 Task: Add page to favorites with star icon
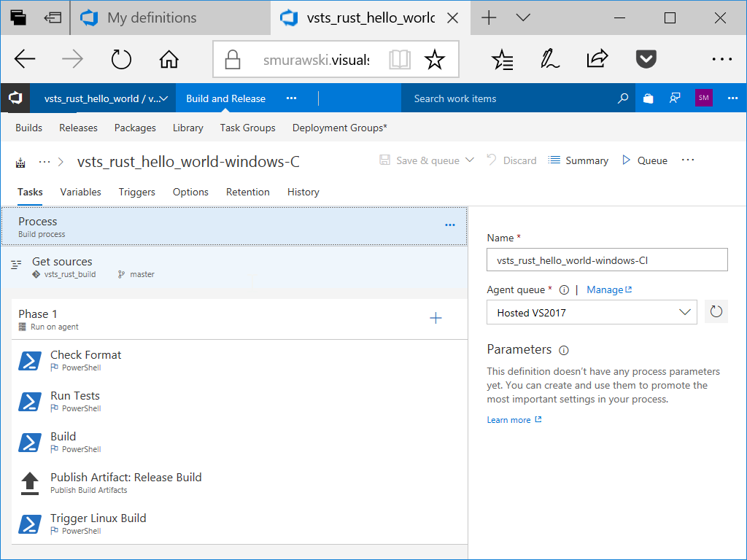click(x=435, y=60)
